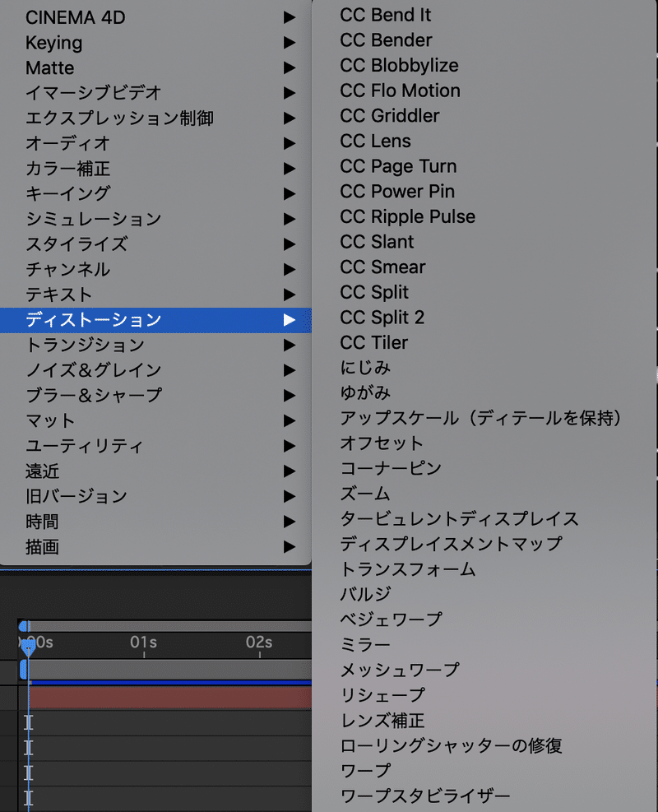Choose the ベジェワープ effect
This screenshot has width=658, height=812.
484,619
